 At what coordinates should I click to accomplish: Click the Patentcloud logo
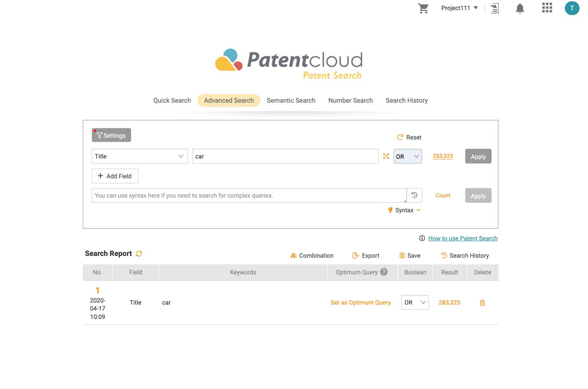pos(289,64)
